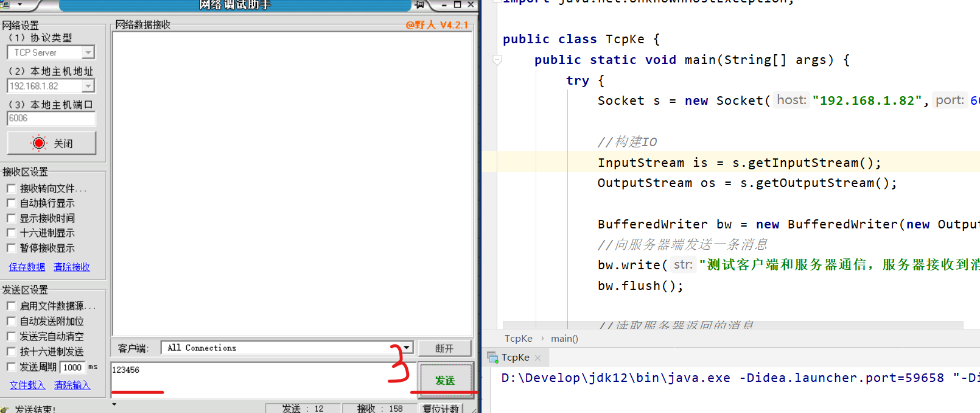Enable 启用文件数据源 checkbox
This screenshot has width=980, height=413.
(x=11, y=306)
